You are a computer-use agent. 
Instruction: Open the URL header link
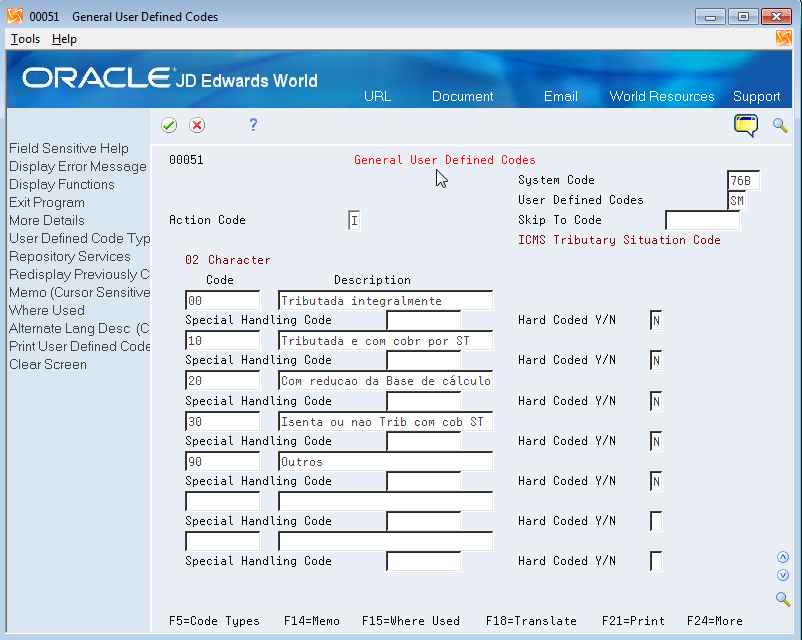[377, 96]
